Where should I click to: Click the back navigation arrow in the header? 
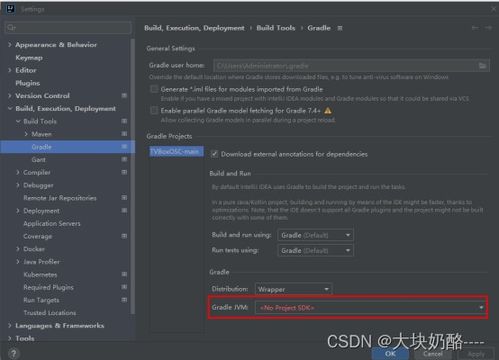click(475, 28)
